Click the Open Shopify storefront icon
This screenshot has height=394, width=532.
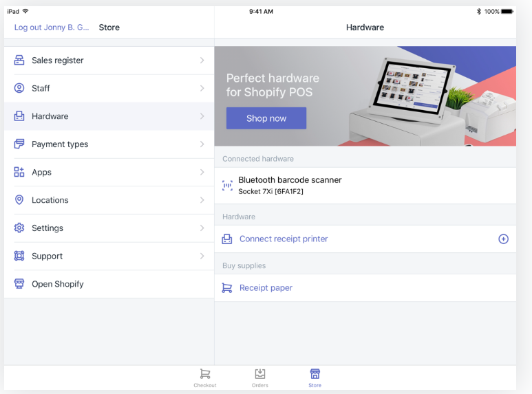click(19, 283)
